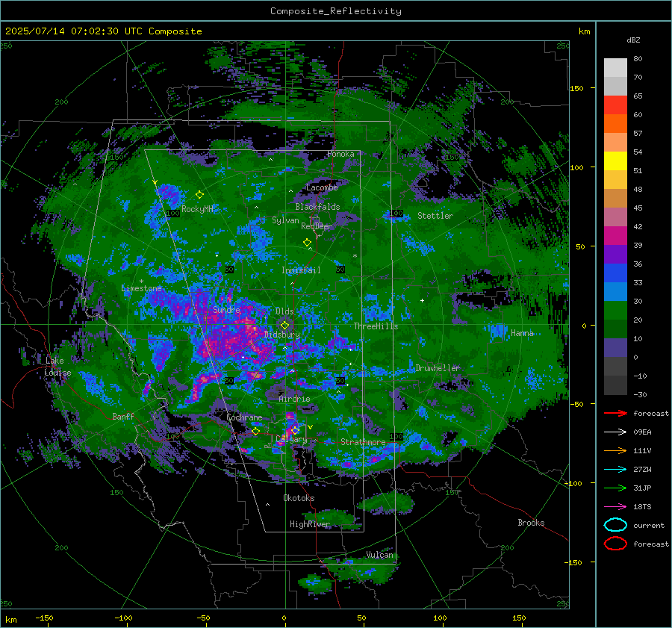
Task: Click the 18TS legend label
Action: (642, 507)
